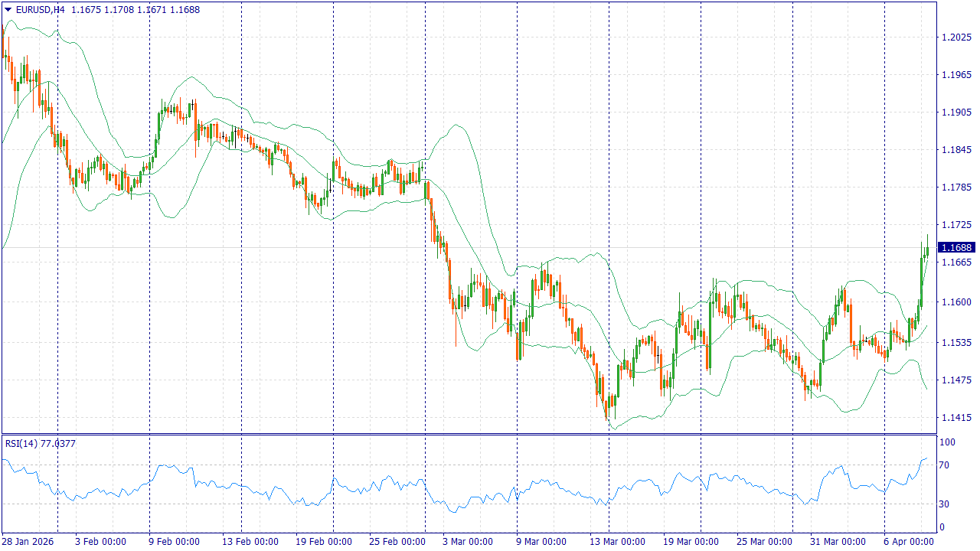Open the triangle menu beside EURUSD,H4
980x551 pixels.
(8, 10)
